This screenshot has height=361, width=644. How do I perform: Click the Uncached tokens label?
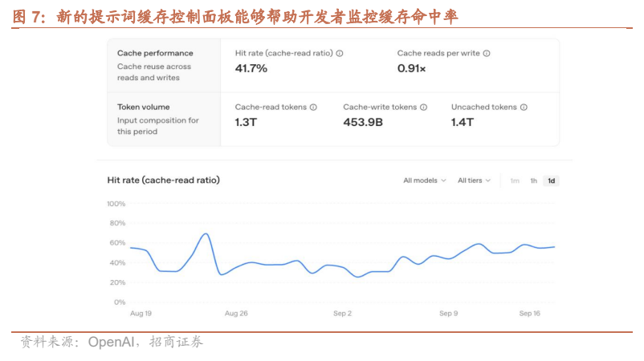tap(484, 107)
